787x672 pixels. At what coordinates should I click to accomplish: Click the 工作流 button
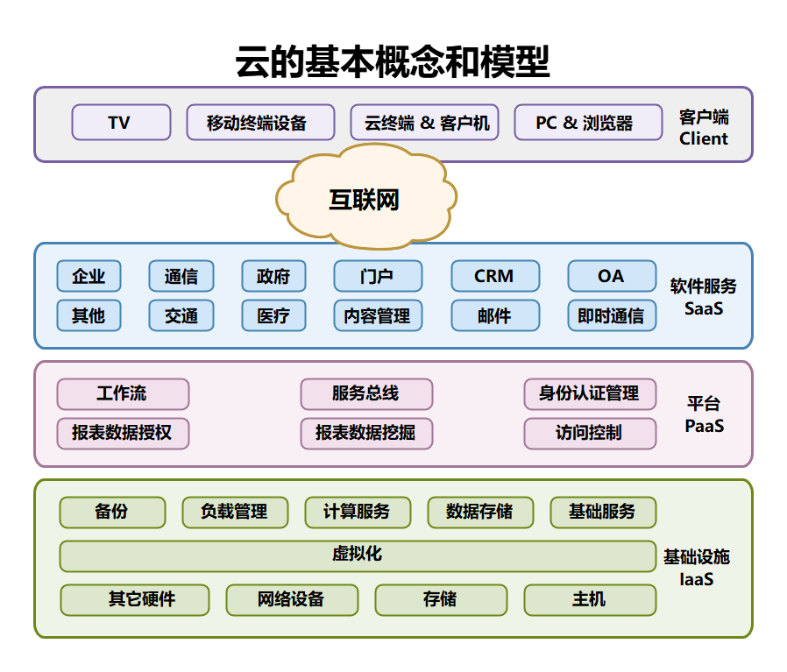pyautogui.click(x=123, y=394)
